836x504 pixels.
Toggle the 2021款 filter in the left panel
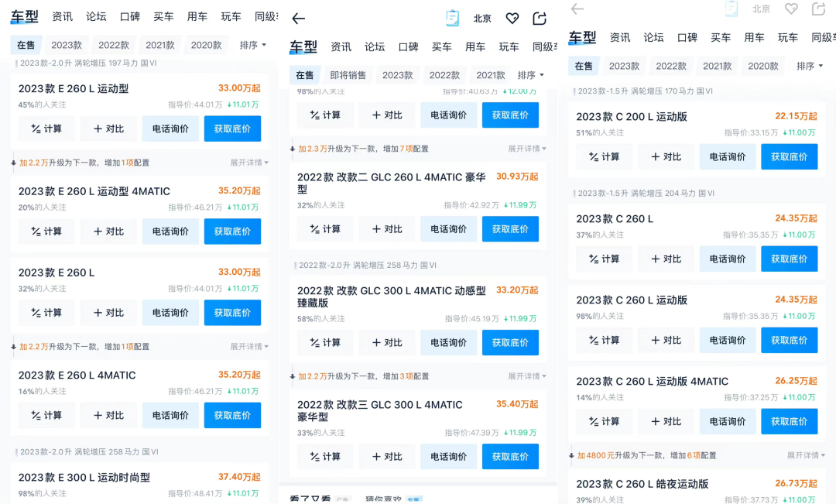point(160,45)
